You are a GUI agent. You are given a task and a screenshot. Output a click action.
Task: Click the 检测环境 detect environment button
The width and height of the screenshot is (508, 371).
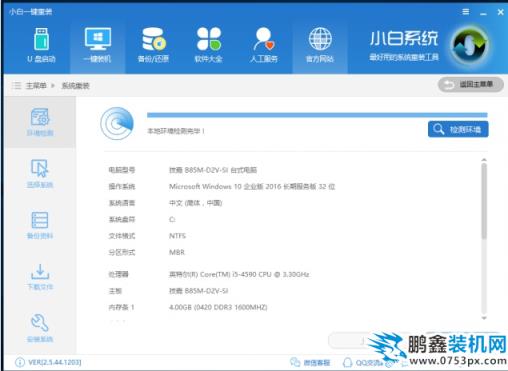(x=458, y=129)
